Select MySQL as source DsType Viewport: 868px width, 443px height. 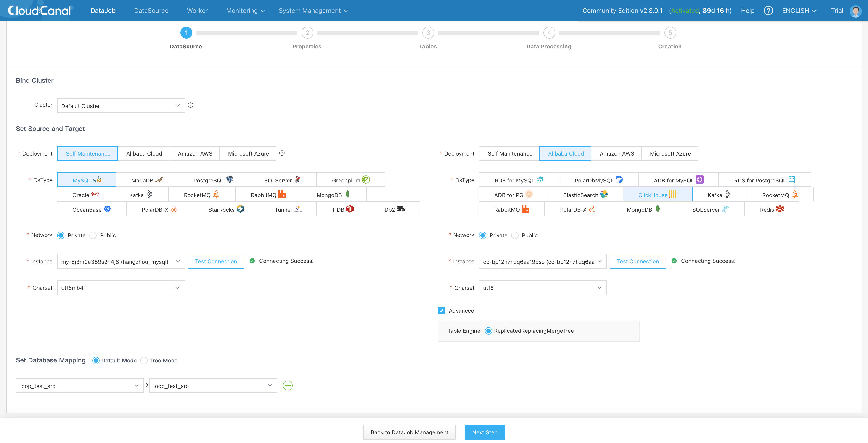pos(87,180)
